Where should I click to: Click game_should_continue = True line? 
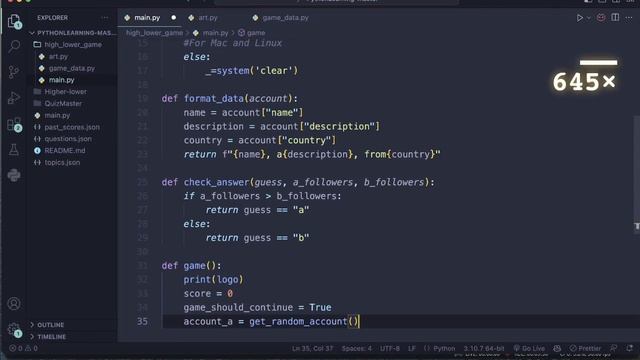click(257, 307)
